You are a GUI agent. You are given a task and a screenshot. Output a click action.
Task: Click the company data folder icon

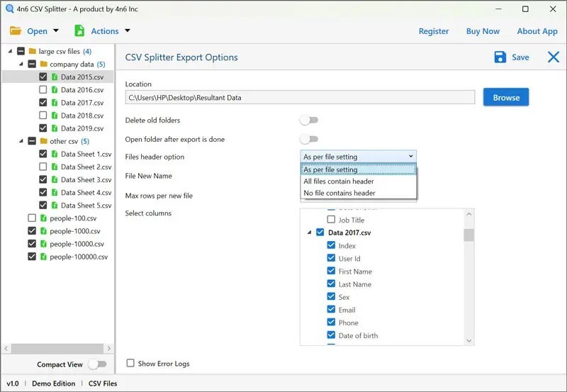(x=44, y=64)
